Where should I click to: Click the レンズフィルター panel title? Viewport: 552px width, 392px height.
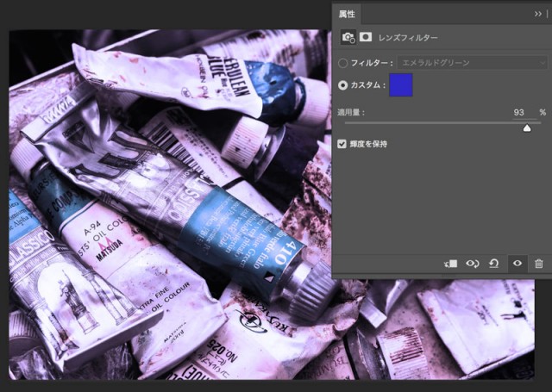click(408, 38)
